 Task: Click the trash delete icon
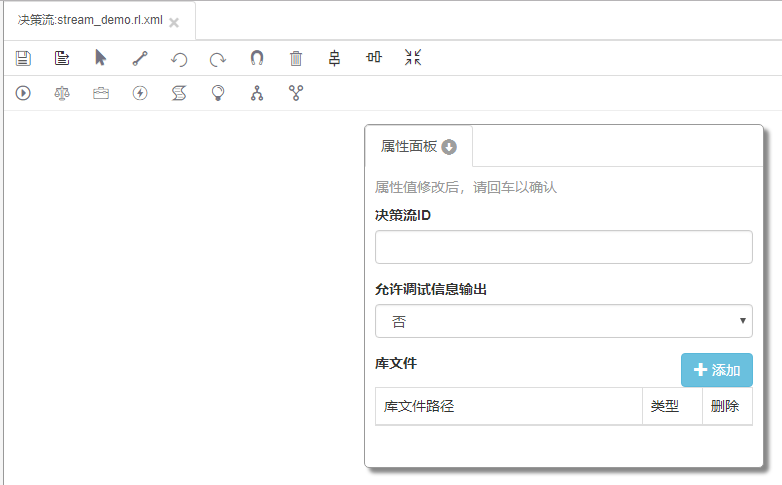click(296, 58)
